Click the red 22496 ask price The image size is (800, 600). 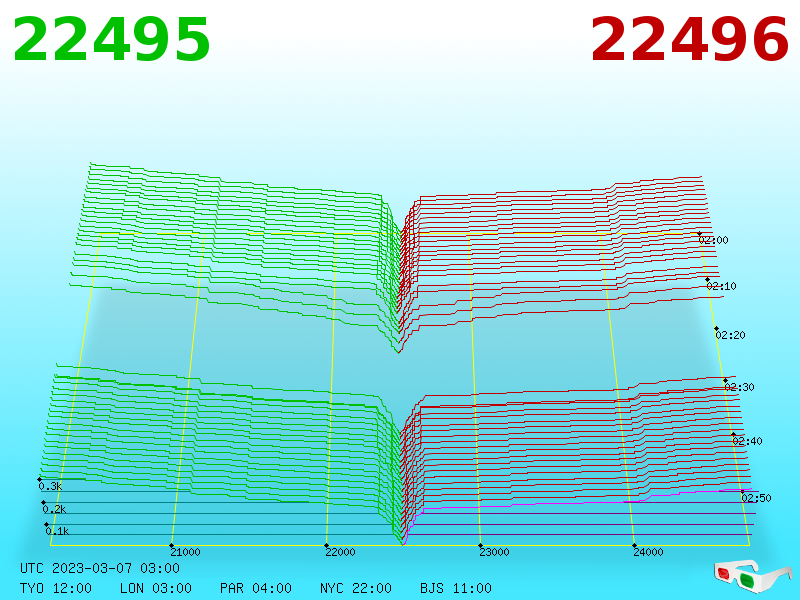click(x=689, y=39)
